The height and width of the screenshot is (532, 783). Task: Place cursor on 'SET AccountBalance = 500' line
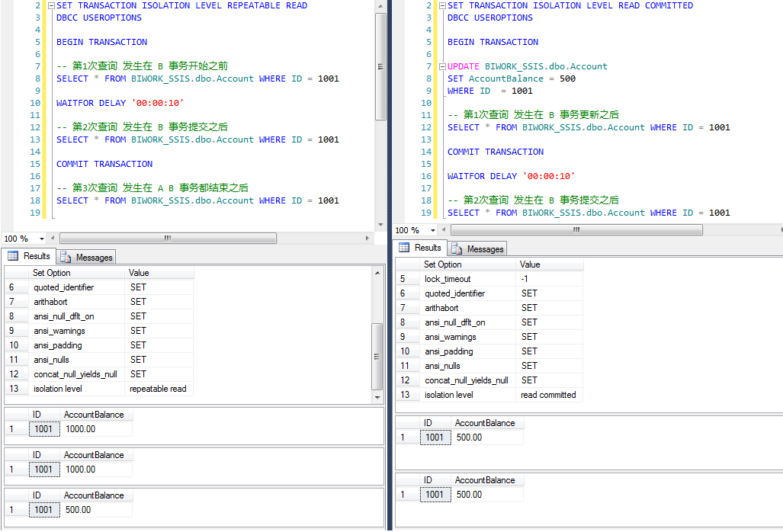(512, 79)
